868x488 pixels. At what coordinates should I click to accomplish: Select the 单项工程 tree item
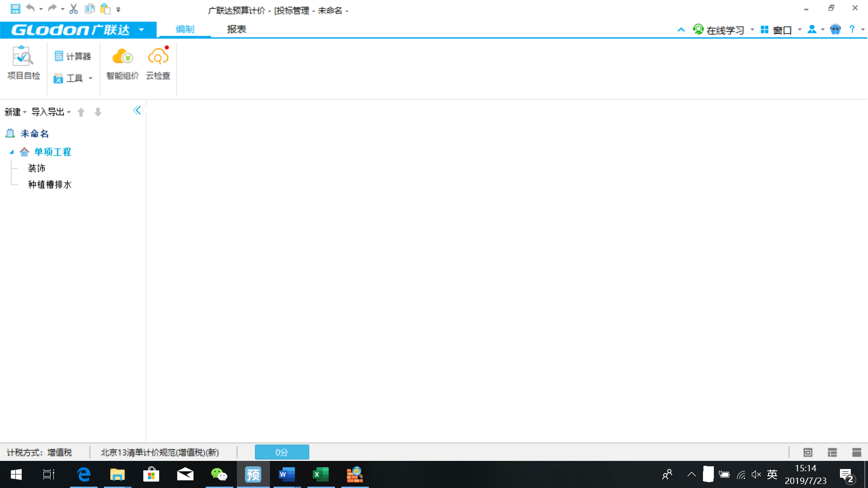(52, 152)
